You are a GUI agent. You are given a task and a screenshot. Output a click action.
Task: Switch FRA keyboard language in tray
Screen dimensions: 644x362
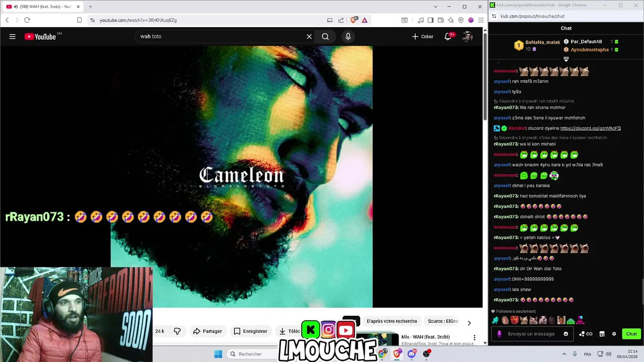point(588,354)
